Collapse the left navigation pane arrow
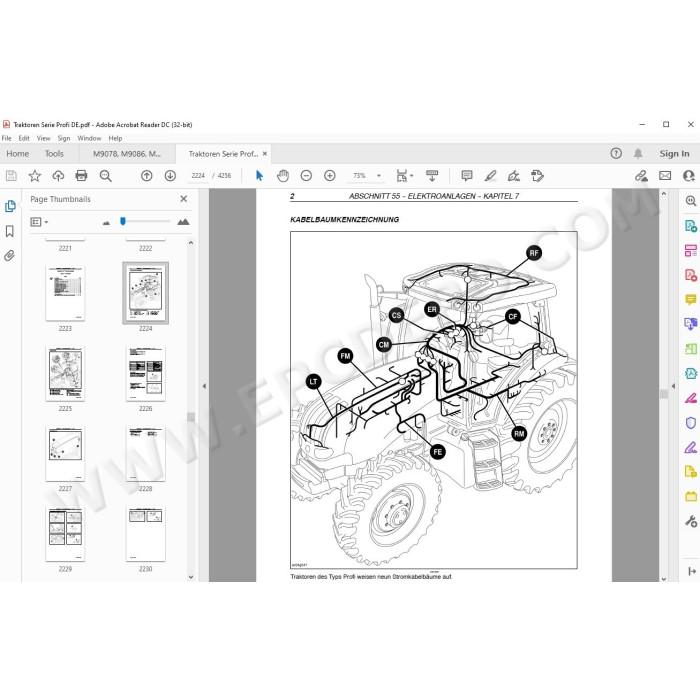 click(204, 386)
